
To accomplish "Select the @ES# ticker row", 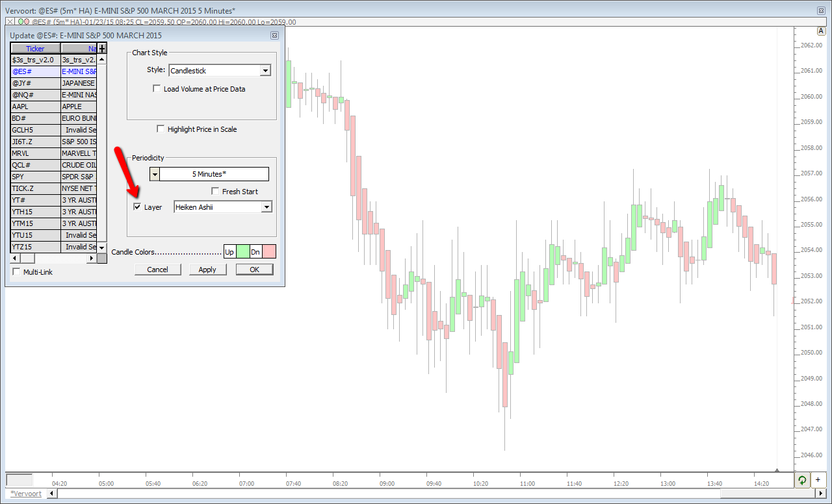I will coord(54,71).
